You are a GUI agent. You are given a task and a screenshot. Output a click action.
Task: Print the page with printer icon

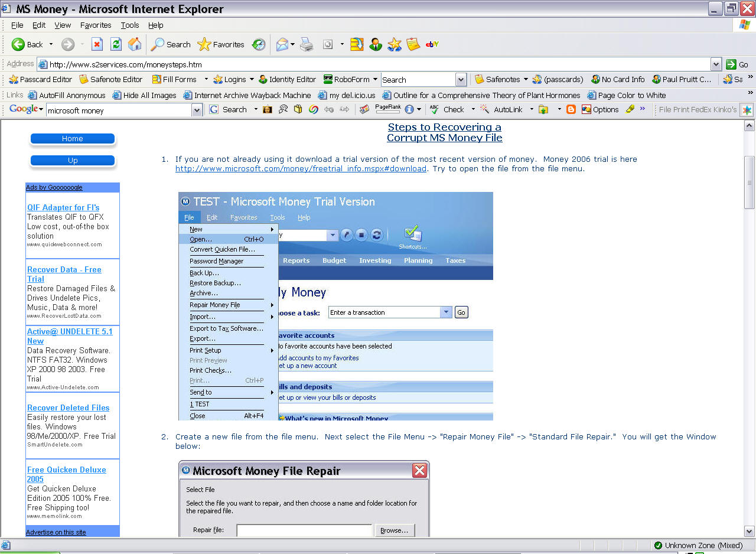tap(306, 44)
